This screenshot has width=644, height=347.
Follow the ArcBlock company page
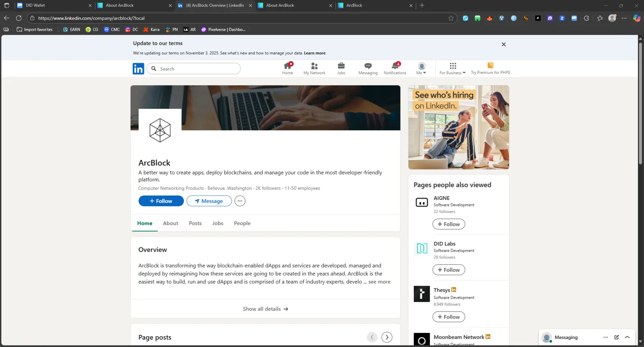click(161, 201)
